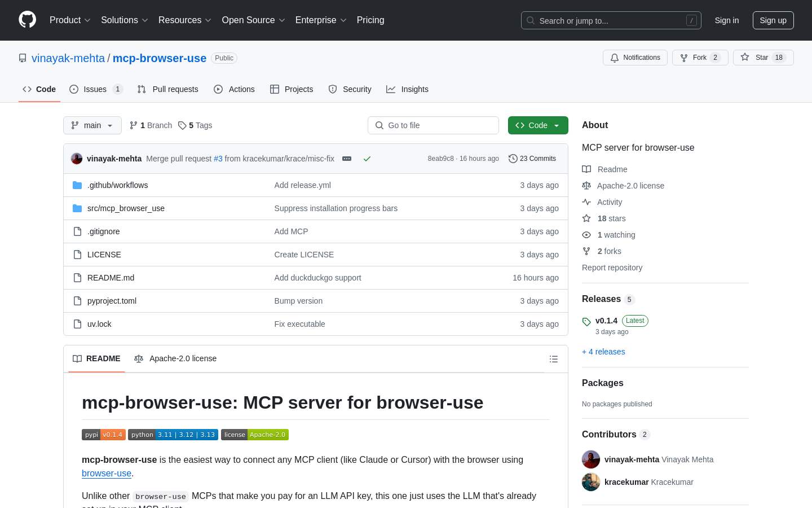Open the 1 Branch link
Viewport: 812px width, 508px height.
click(151, 125)
